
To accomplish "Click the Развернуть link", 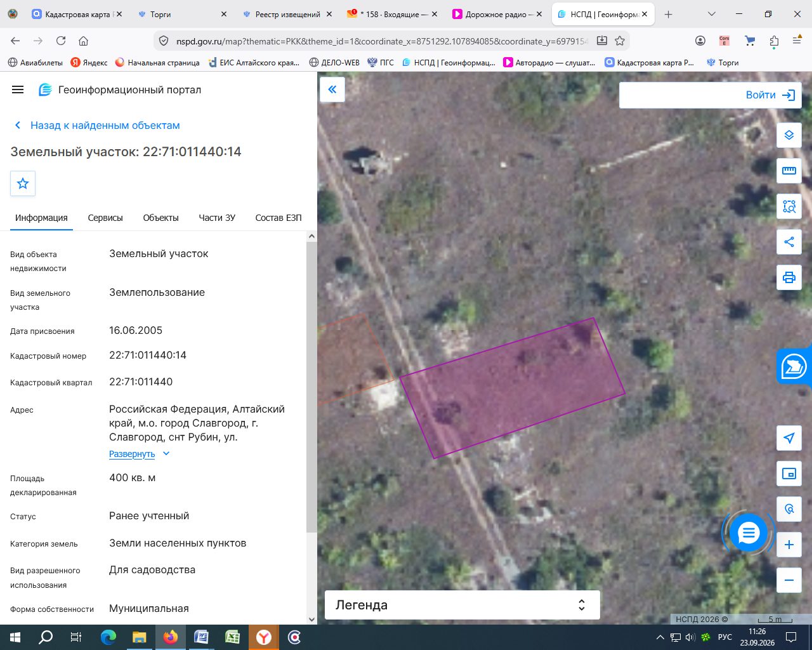I will coord(132,454).
